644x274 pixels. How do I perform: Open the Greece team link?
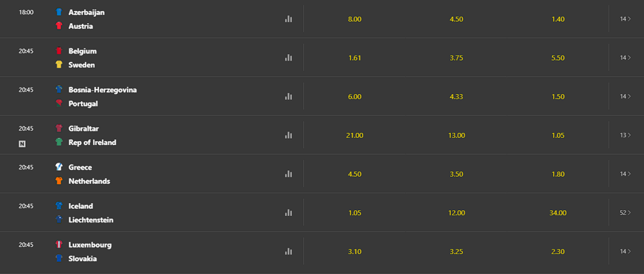pyautogui.click(x=80, y=168)
